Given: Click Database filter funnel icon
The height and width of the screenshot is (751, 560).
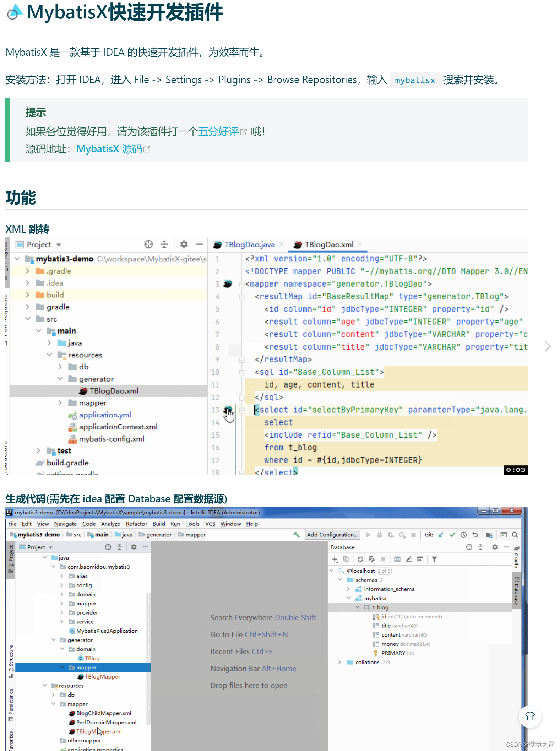Looking at the screenshot, I should click(434, 560).
